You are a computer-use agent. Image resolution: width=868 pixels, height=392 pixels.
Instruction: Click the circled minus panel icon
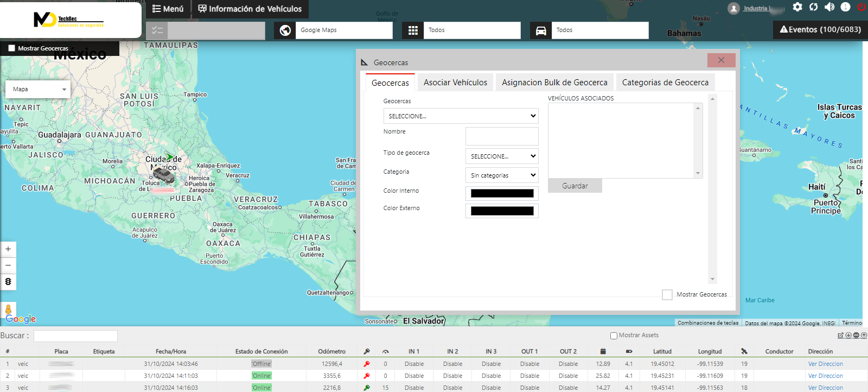pos(856,336)
